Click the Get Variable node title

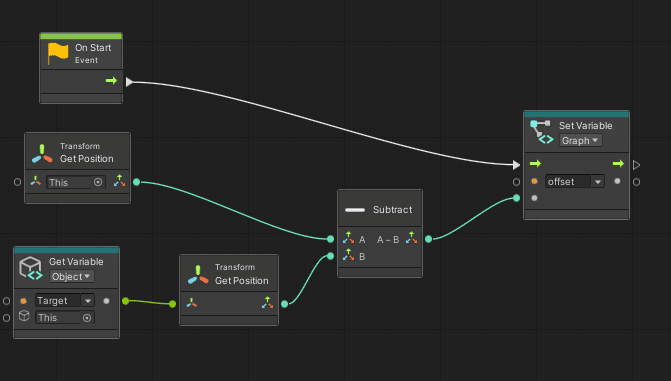tap(76, 262)
